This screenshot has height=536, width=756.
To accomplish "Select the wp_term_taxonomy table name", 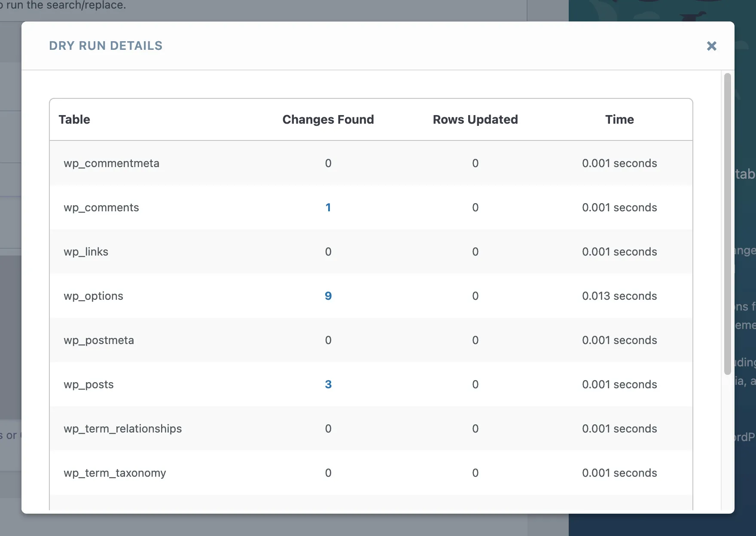I will tap(115, 473).
